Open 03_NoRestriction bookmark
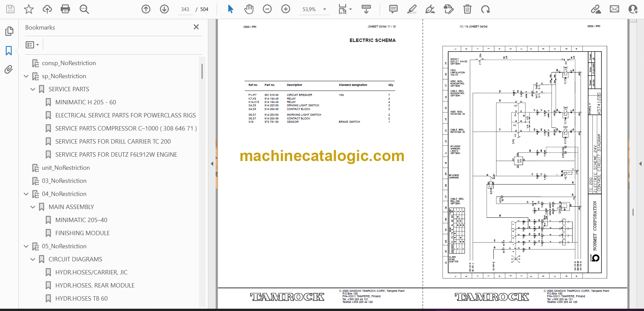Screen dimensions: 644x311 point(64,181)
